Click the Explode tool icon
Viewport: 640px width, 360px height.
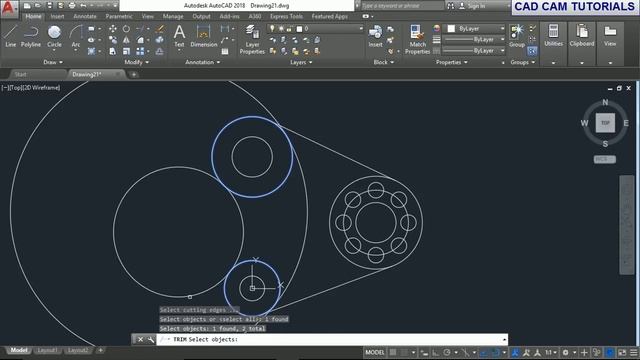coord(160,40)
